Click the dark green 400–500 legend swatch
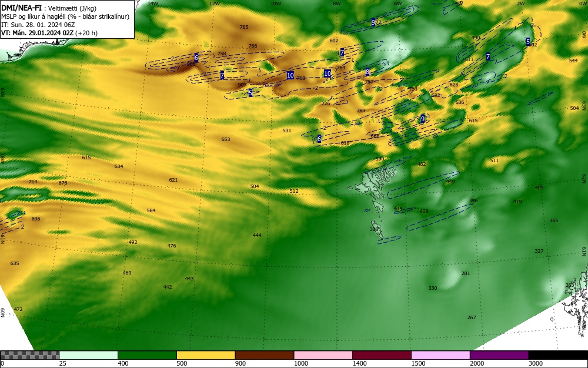This screenshot has height=368, width=588. (x=147, y=355)
